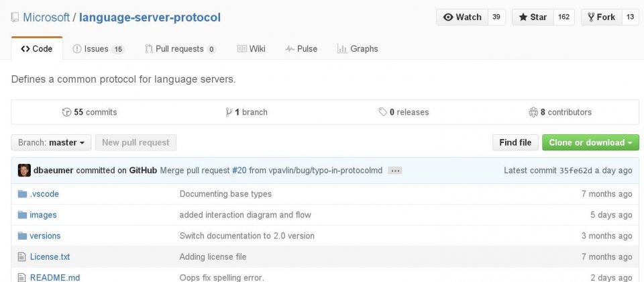Click the images folder icon
The image size is (644, 282).
pyautogui.click(x=22, y=215)
